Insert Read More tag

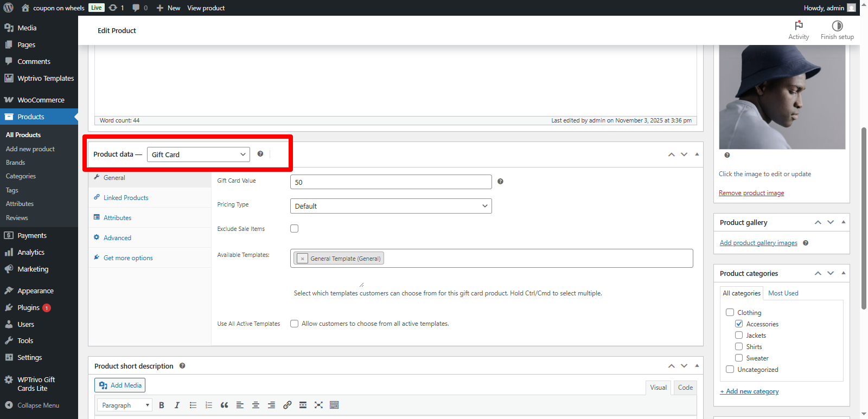point(303,405)
